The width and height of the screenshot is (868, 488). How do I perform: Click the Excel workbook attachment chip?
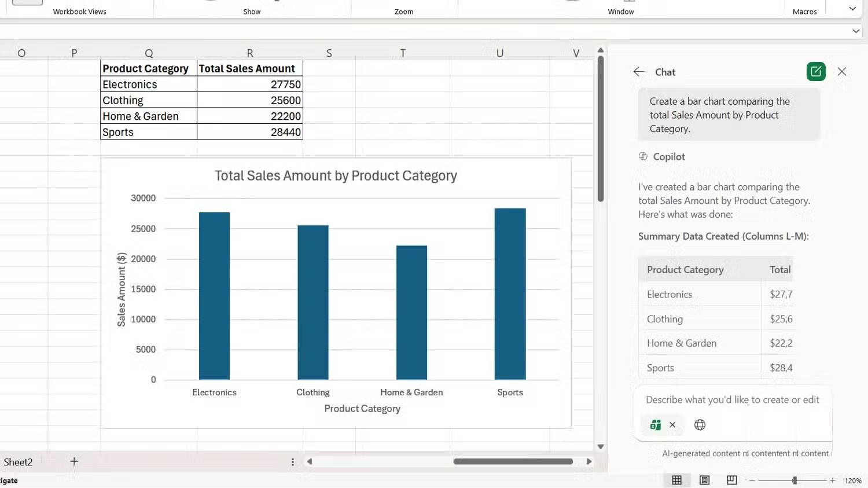(654, 424)
